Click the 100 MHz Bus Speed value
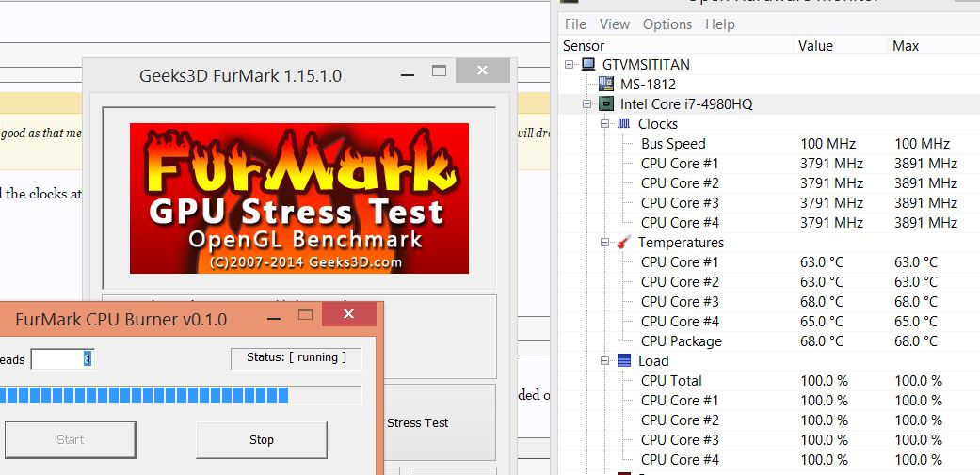The height and width of the screenshot is (475, 980). (x=827, y=144)
